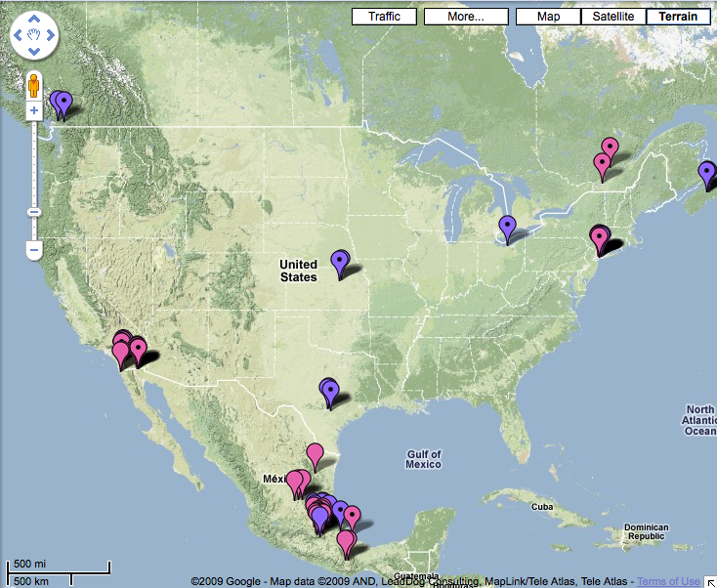Open the More... layers dropdown
Screen dimensions: 717x588
coord(466,17)
